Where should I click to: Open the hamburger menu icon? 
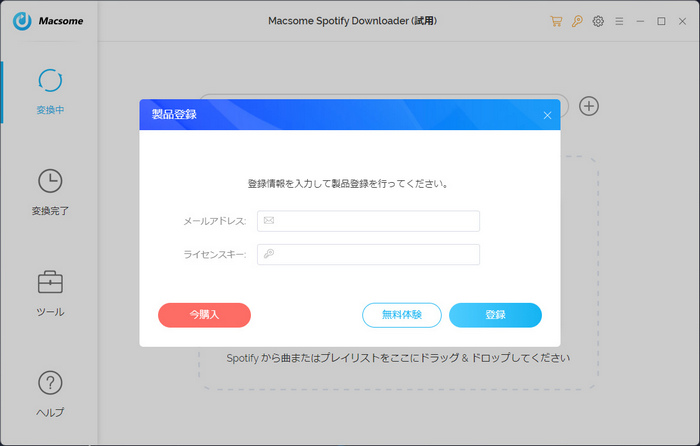619,21
